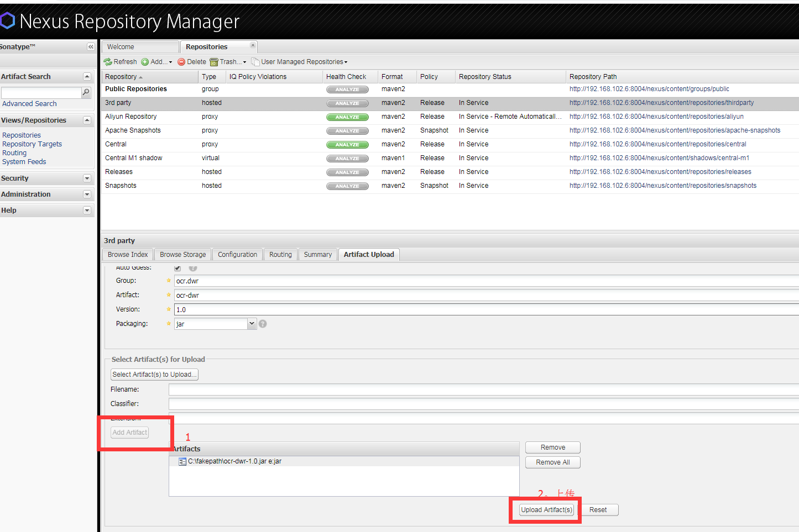This screenshot has width=799, height=532.
Task: Expand the Help section
Action: pos(87,210)
